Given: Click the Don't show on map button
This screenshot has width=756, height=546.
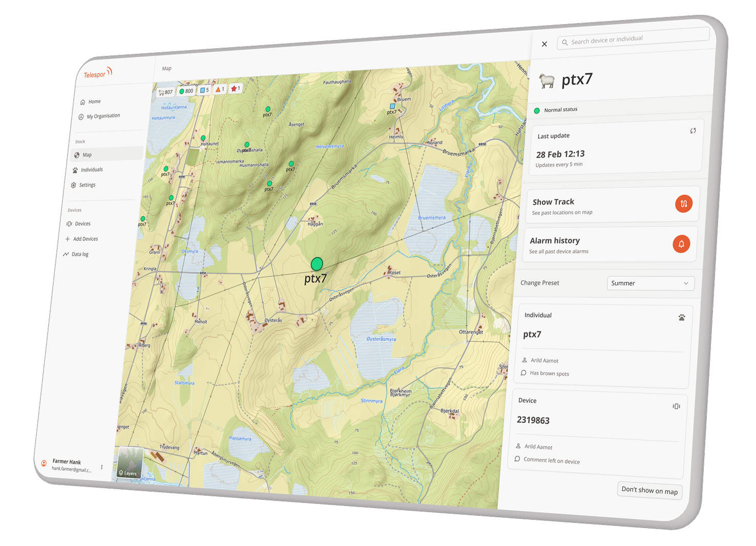Looking at the screenshot, I should pyautogui.click(x=649, y=490).
